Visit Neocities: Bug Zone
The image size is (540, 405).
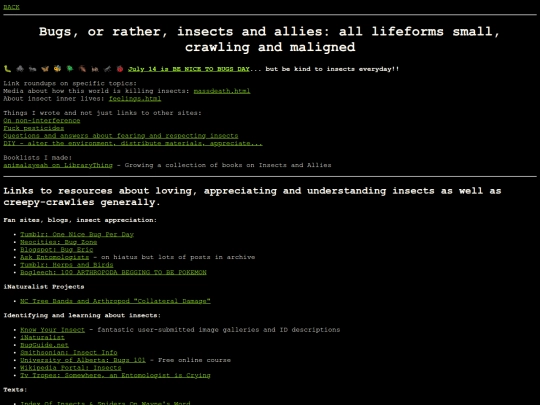[59, 242]
